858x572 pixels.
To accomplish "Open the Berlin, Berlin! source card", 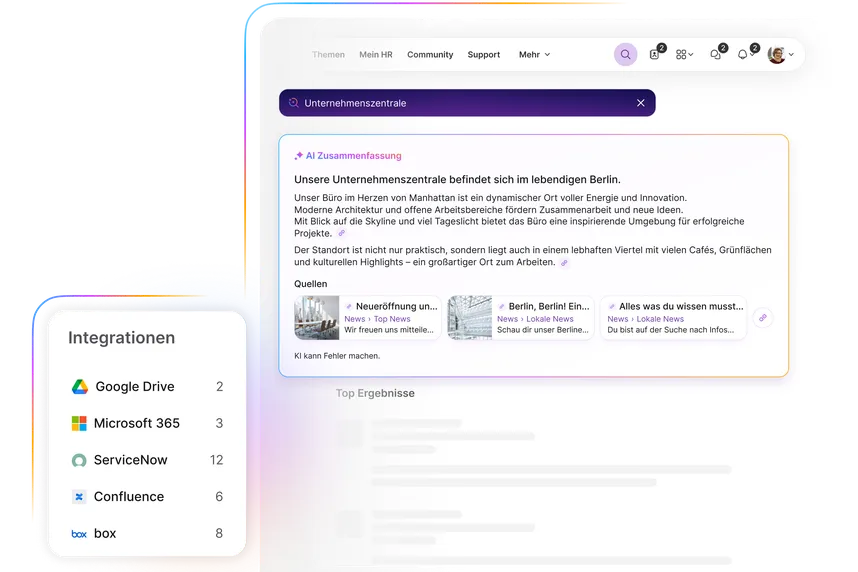I will pos(520,318).
